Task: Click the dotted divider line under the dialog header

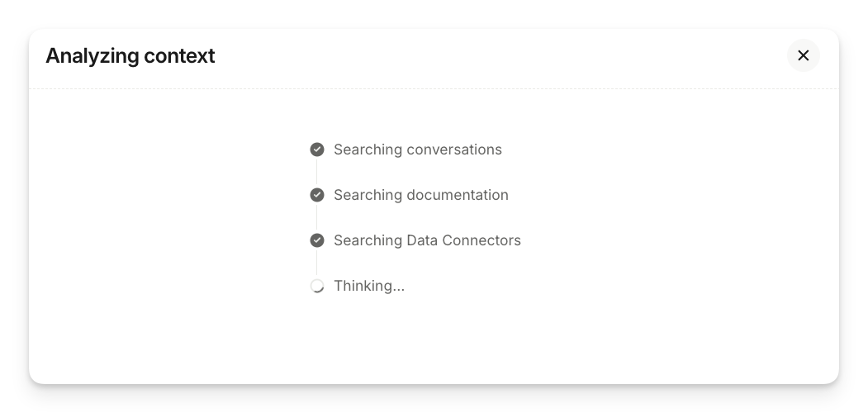Action: coord(434,88)
